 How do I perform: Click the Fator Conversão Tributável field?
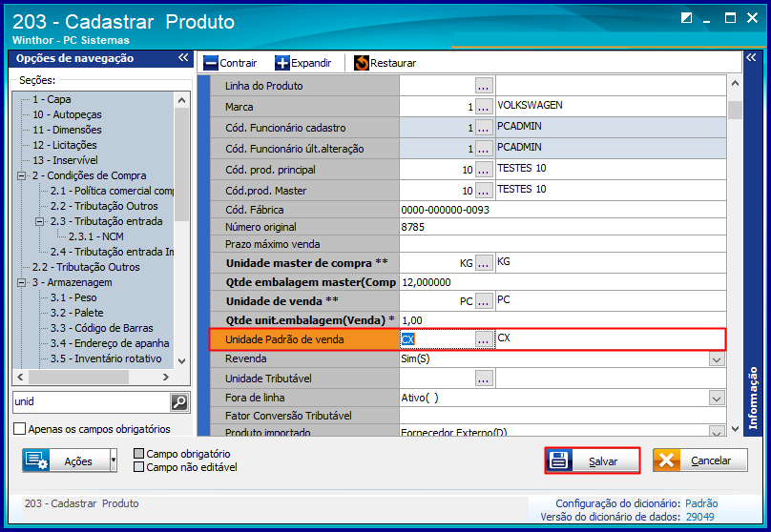563,416
